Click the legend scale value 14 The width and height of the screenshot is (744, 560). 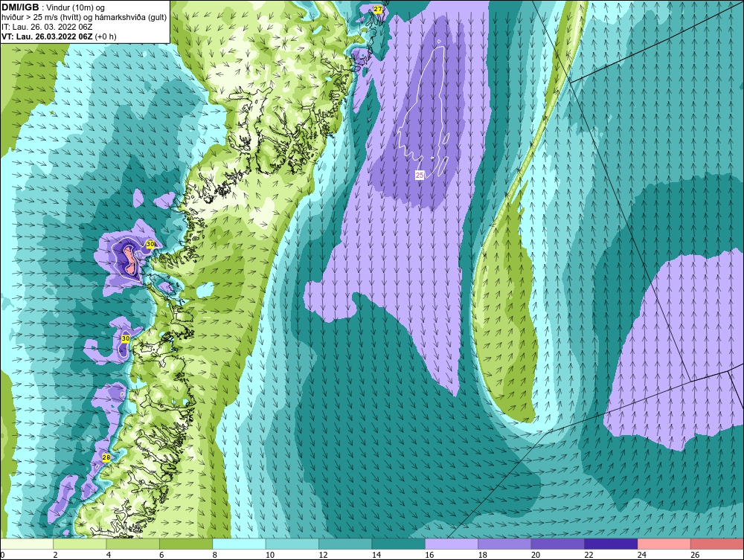(x=376, y=555)
